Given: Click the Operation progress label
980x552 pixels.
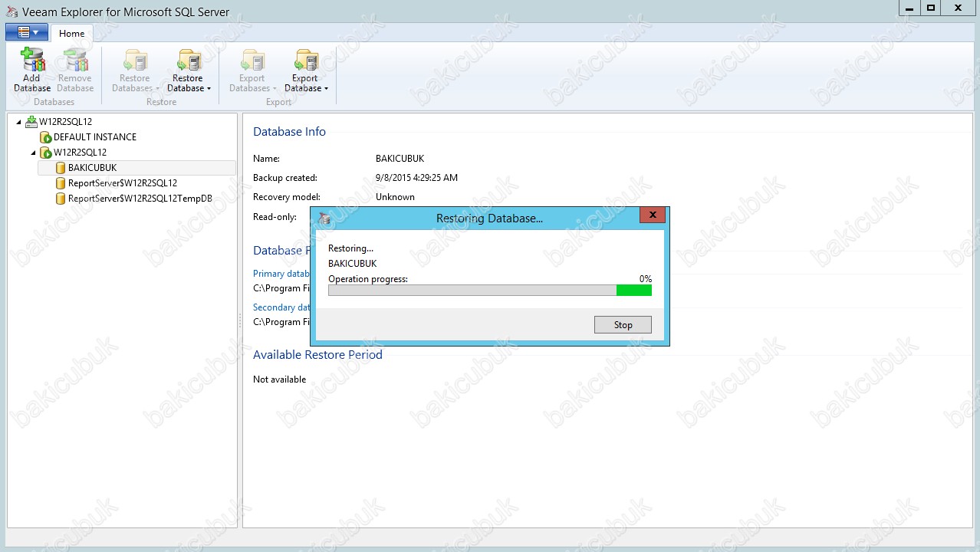Looking at the screenshot, I should 368,279.
